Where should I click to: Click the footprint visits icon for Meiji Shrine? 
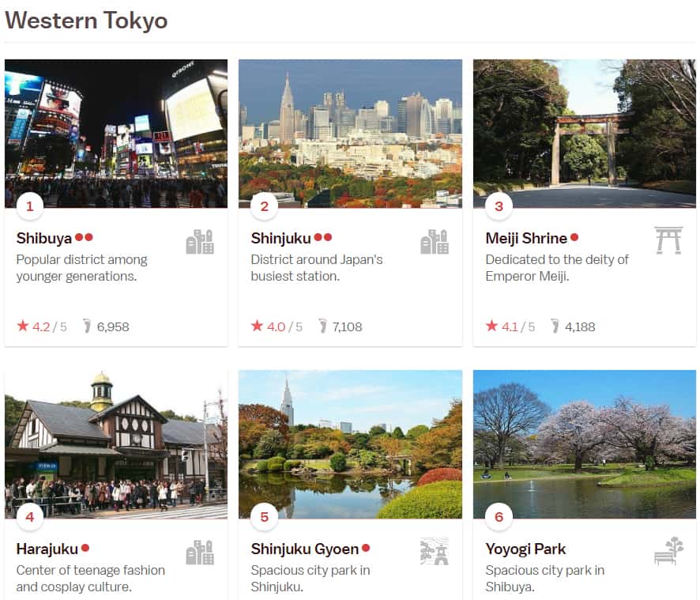coord(555,326)
